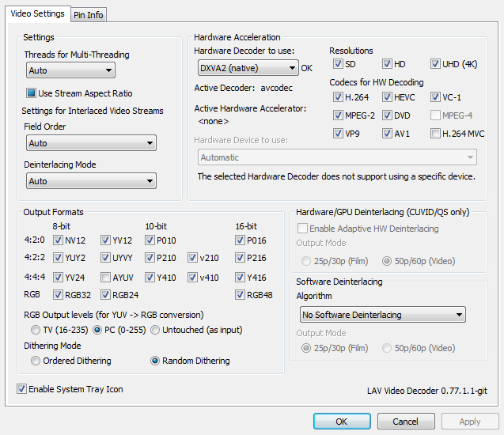Enable the AYUV output format

tap(105, 278)
